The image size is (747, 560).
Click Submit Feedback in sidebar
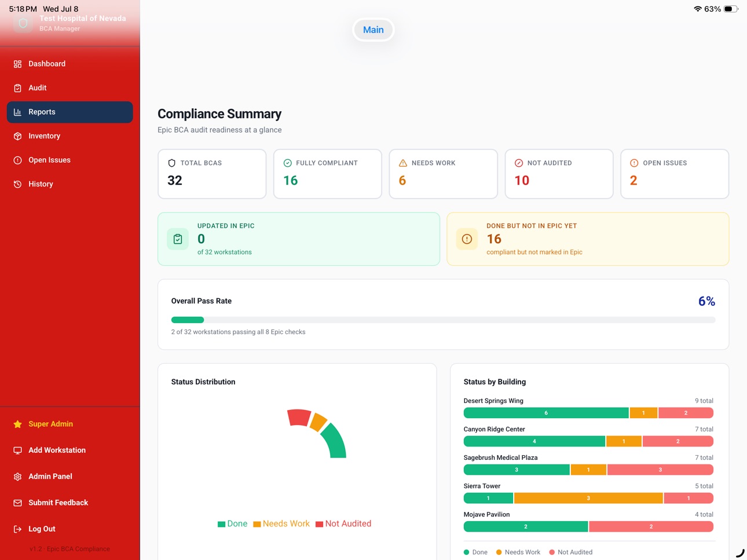pyautogui.click(x=69, y=503)
